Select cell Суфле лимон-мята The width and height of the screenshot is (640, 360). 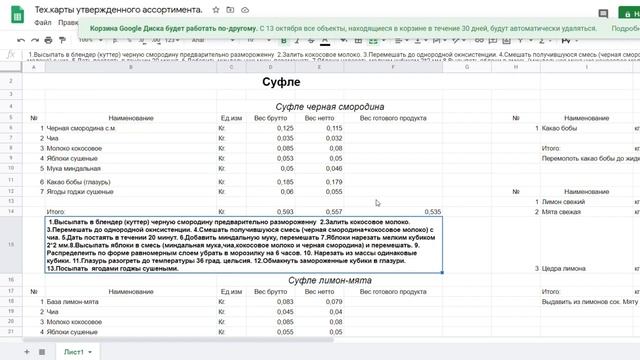click(x=329, y=280)
